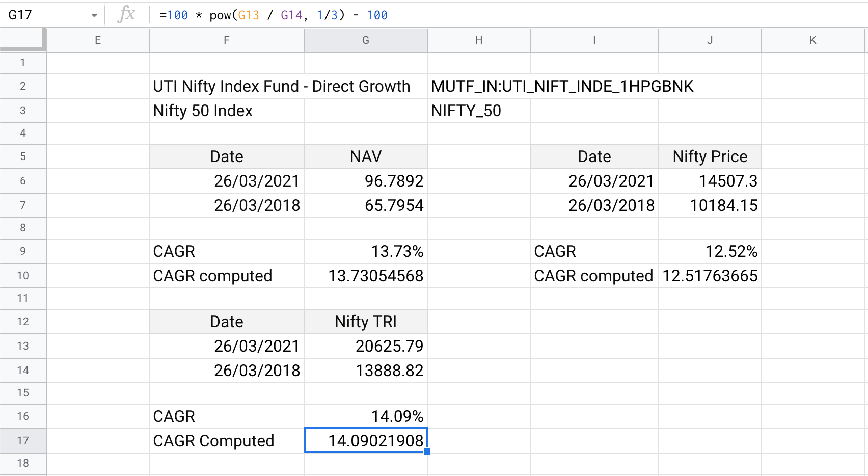The height and width of the screenshot is (476, 868).
Task: Select the NAV value 96.7892
Action: (366, 181)
